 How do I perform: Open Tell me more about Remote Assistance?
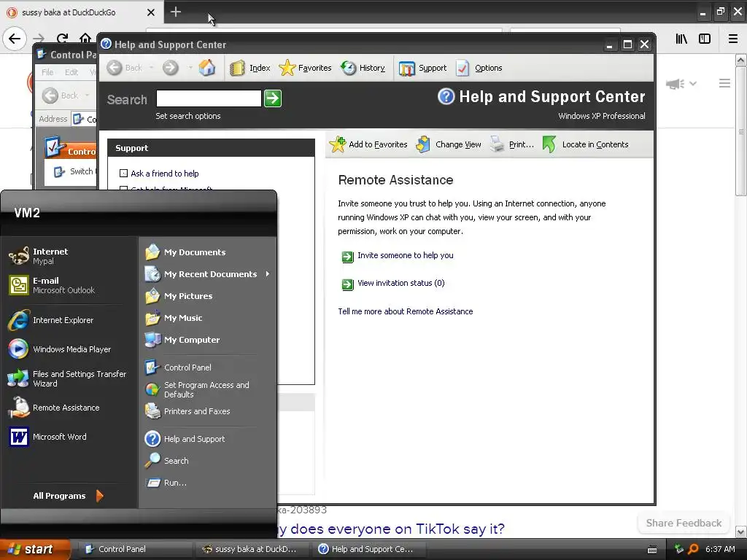(x=406, y=311)
